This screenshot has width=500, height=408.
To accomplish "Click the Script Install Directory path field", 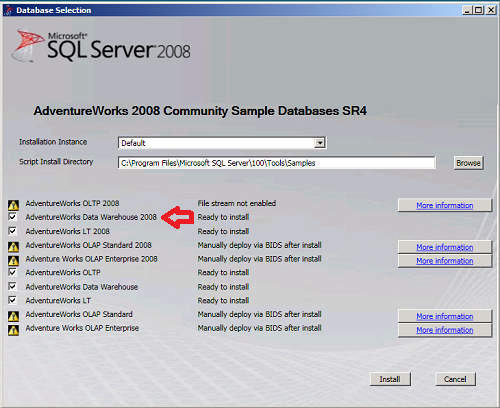I will pos(277,163).
